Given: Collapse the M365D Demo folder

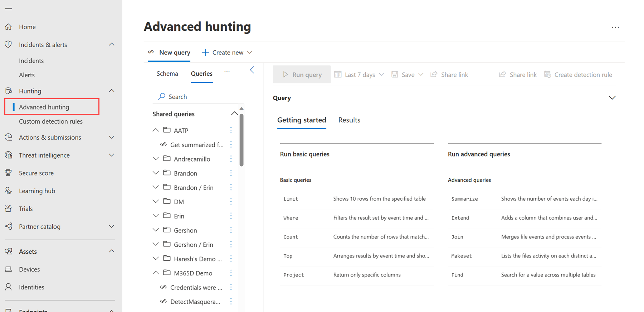Looking at the screenshot, I should point(156,273).
